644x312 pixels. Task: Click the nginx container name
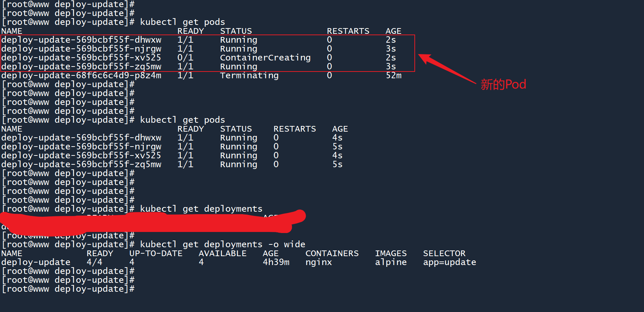coord(319,262)
